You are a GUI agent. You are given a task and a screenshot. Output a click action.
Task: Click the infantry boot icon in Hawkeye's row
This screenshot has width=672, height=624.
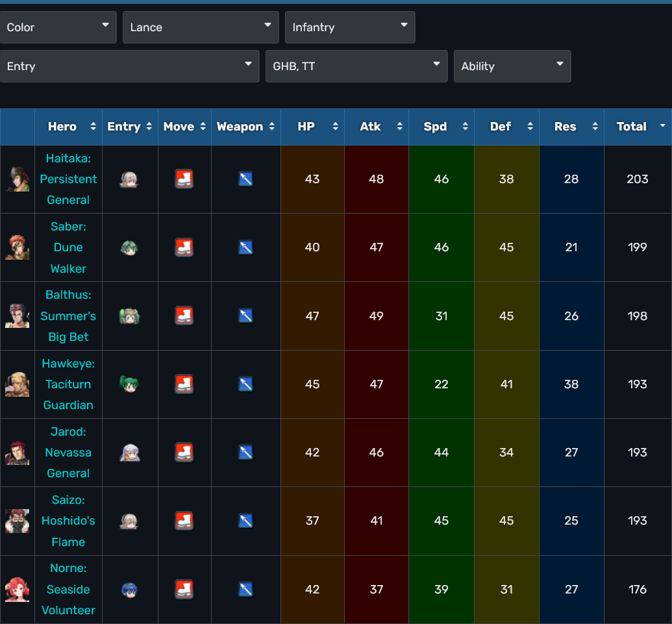tap(184, 384)
